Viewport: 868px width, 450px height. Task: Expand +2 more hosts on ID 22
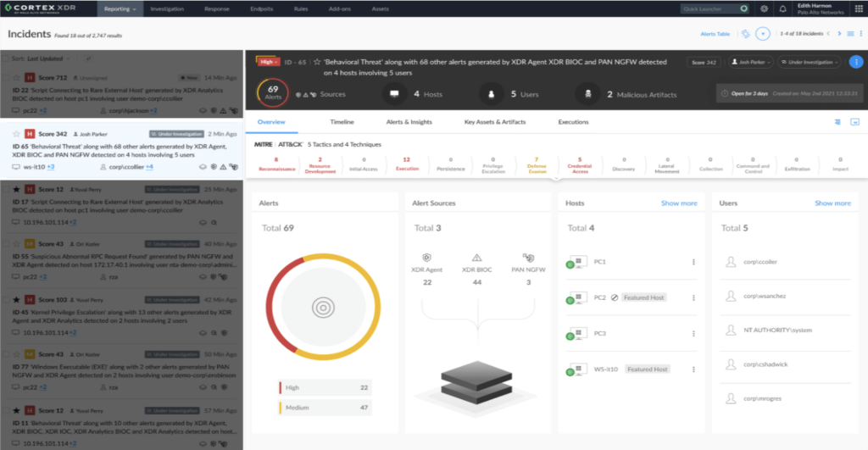click(43, 111)
